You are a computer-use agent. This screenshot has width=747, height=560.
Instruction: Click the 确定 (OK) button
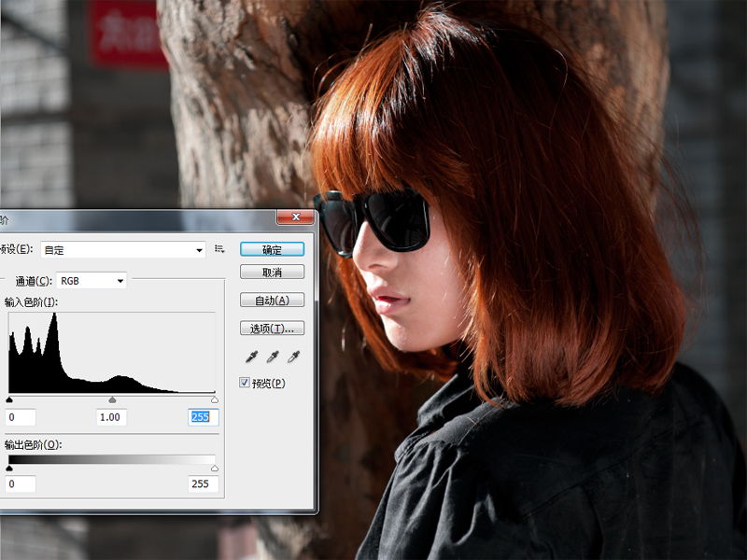(x=272, y=249)
